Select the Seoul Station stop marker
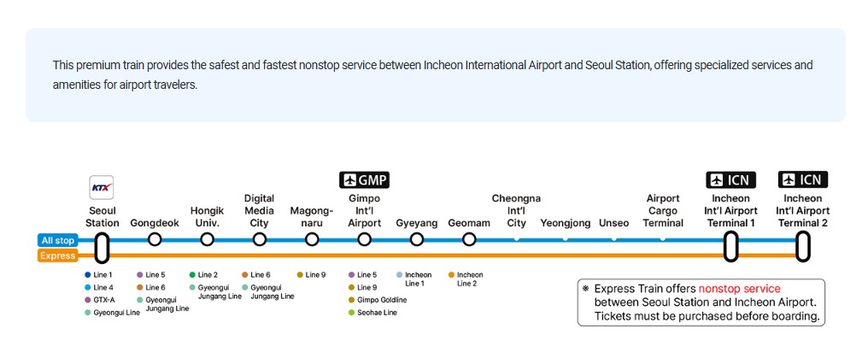Screen dimensions: 868x352 pos(102,247)
